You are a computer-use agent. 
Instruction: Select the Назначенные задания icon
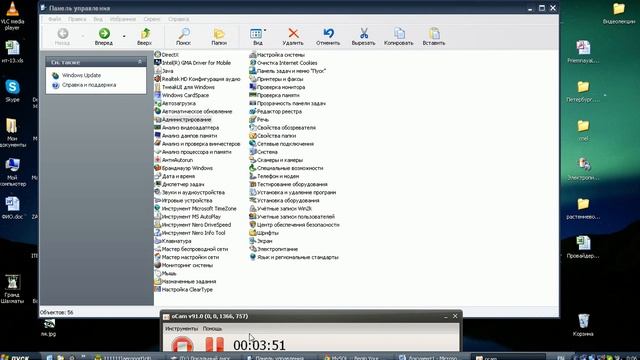158,281
